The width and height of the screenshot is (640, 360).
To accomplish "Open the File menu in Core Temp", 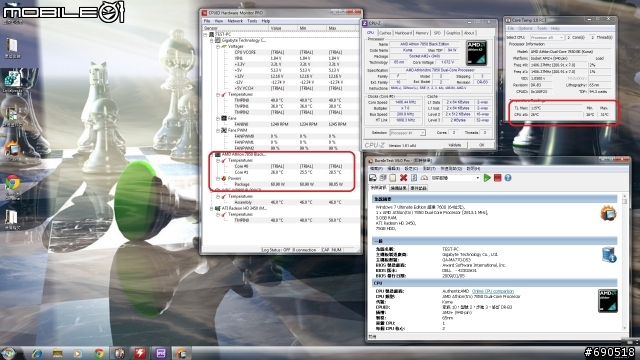I will [x=511, y=28].
